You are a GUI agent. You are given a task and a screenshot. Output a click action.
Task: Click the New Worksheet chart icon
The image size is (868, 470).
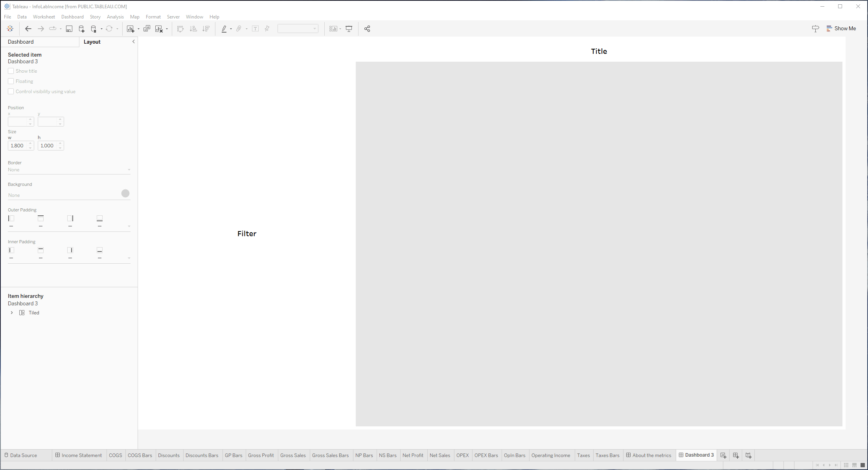(x=131, y=29)
